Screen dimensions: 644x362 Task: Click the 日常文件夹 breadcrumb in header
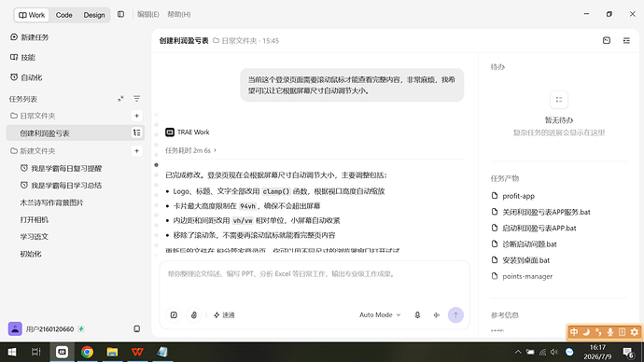[235, 41]
